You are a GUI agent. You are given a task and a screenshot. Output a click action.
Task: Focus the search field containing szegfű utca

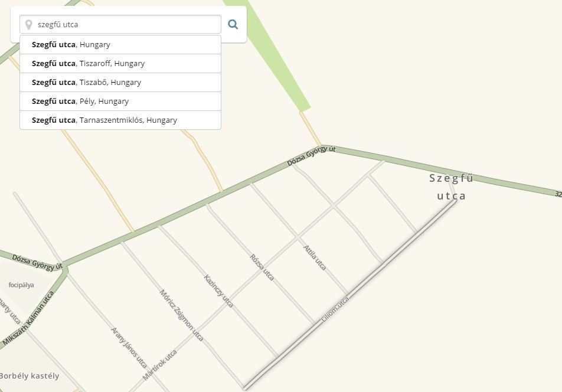pos(120,24)
